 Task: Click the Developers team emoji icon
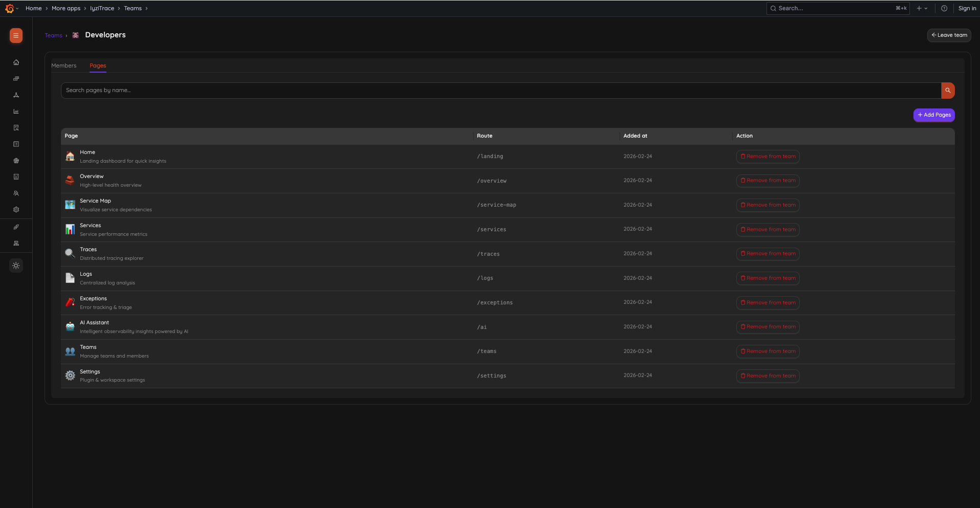(75, 35)
